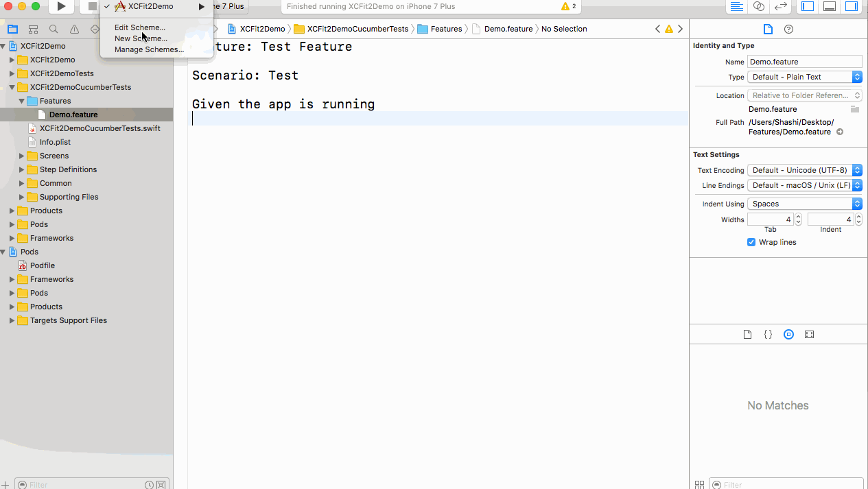Go to the previous issue in the jump bar

[657, 29]
